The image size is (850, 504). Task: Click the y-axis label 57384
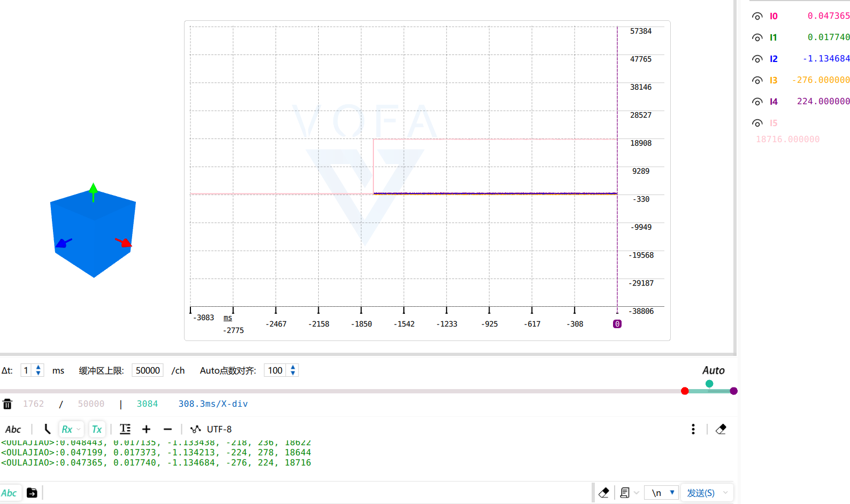(x=641, y=31)
